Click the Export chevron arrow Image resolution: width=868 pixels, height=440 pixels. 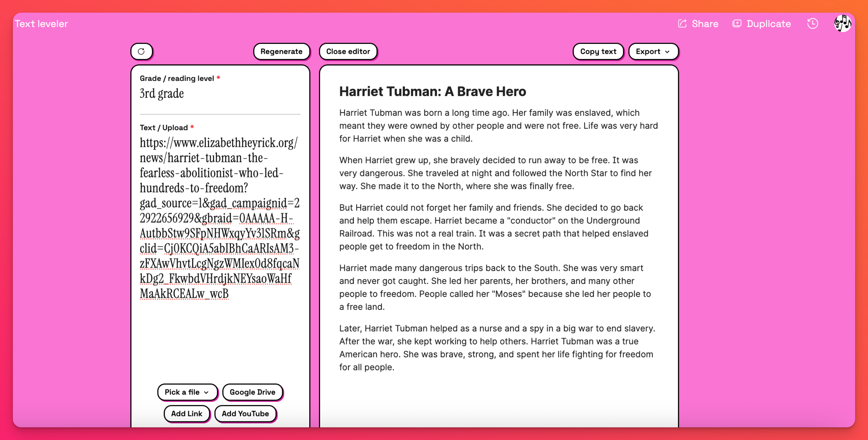click(667, 52)
